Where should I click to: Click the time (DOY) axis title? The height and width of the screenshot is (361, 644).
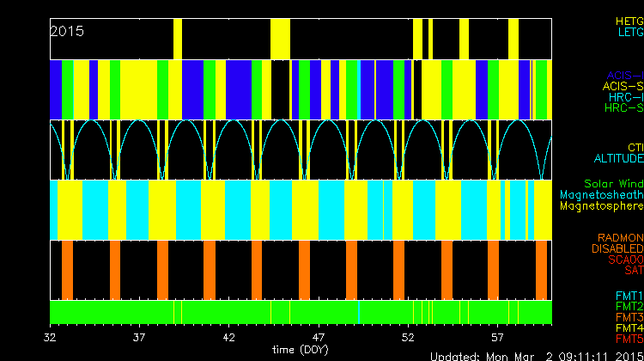pyautogui.click(x=301, y=349)
